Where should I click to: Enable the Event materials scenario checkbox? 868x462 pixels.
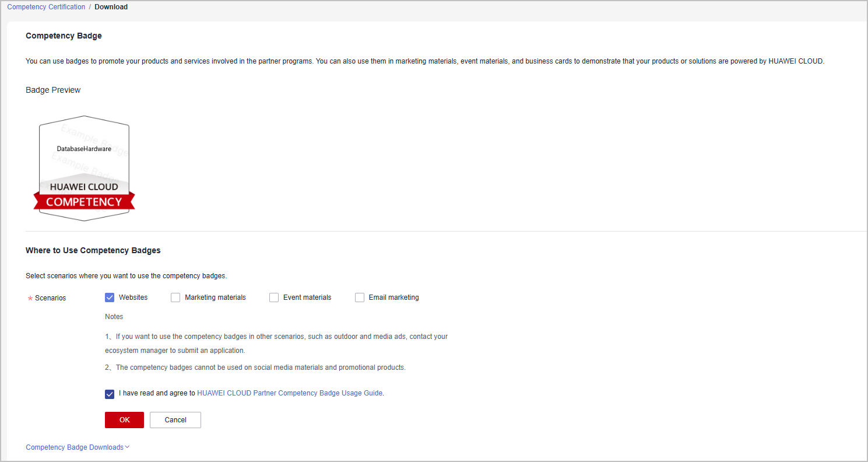pos(274,297)
